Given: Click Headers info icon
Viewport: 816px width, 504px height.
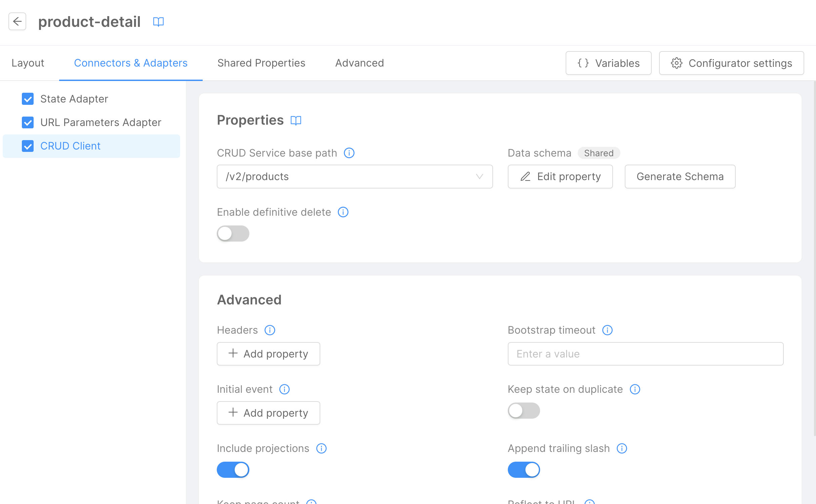Looking at the screenshot, I should pos(270,330).
